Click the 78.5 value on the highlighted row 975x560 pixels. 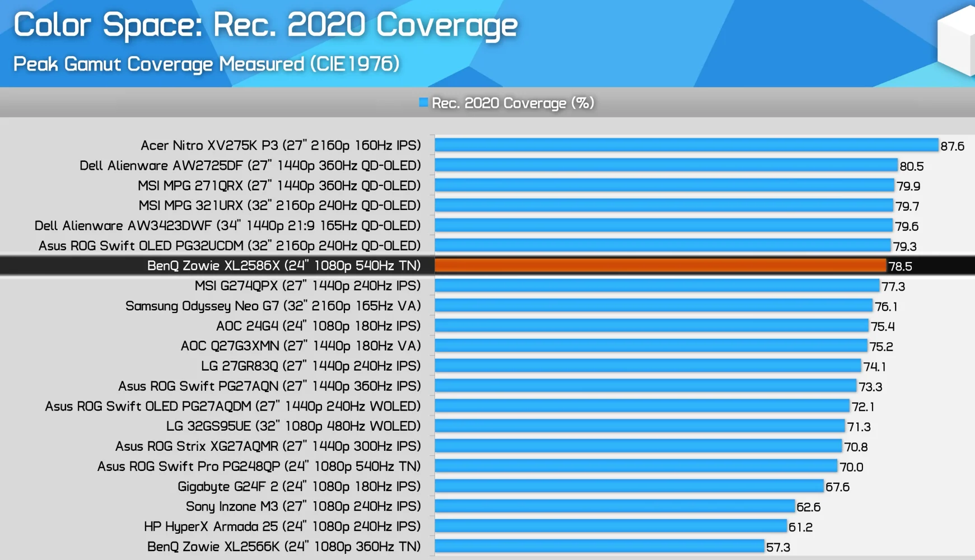tap(901, 267)
